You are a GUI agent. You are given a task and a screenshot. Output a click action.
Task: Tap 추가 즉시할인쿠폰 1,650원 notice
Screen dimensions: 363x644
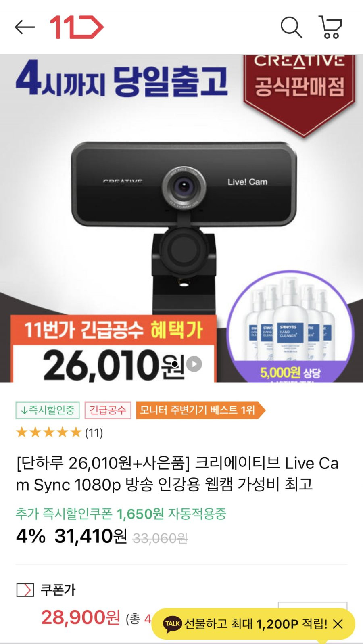(x=121, y=514)
